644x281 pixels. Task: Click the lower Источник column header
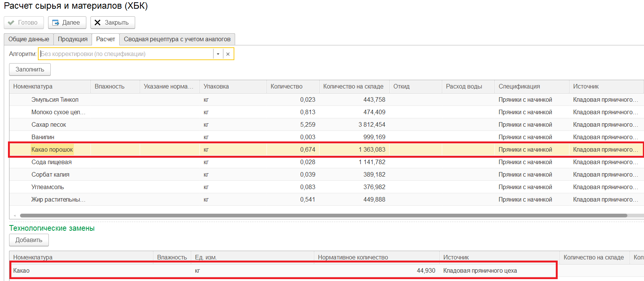click(x=499, y=257)
